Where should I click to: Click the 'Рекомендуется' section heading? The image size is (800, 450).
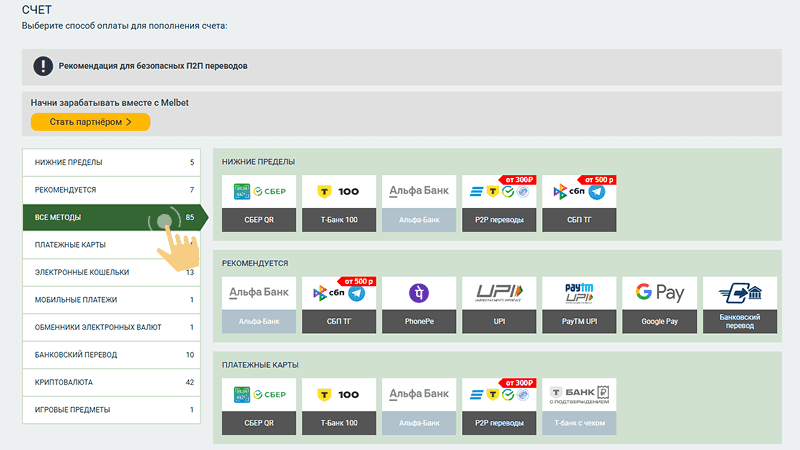coord(255,263)
